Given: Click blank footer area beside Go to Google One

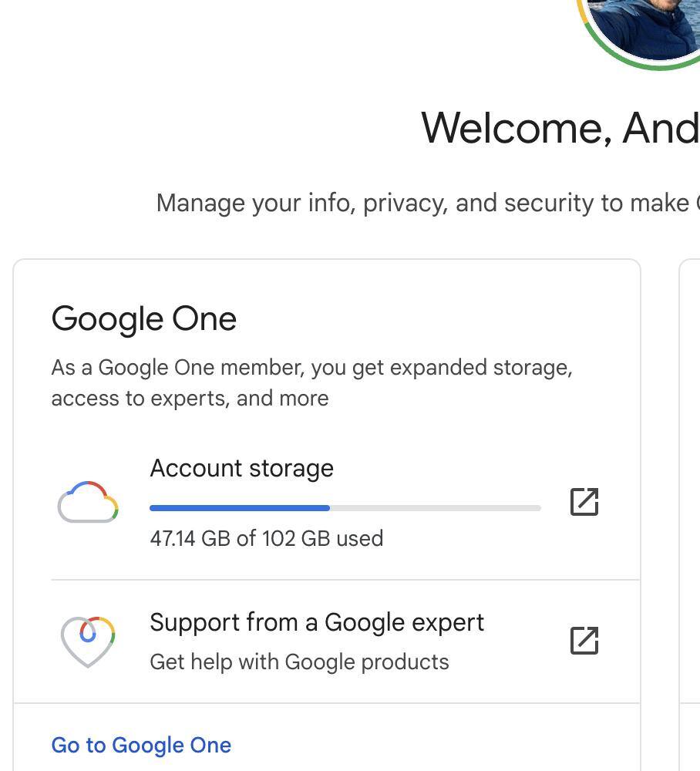Looking at the screenshot, I should [432, 745].
